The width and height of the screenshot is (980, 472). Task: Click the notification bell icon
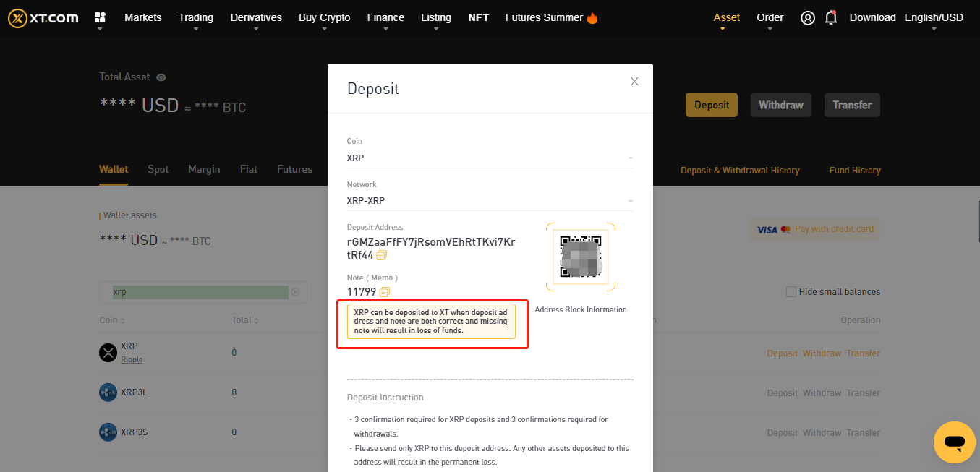pos(830,17)
